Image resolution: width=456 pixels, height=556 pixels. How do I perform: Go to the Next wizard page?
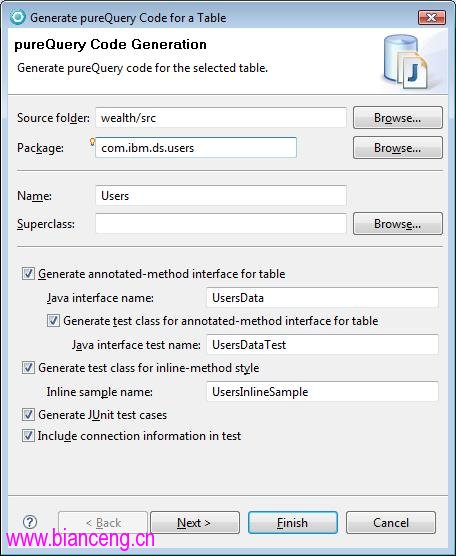click(x=195, y=522)
